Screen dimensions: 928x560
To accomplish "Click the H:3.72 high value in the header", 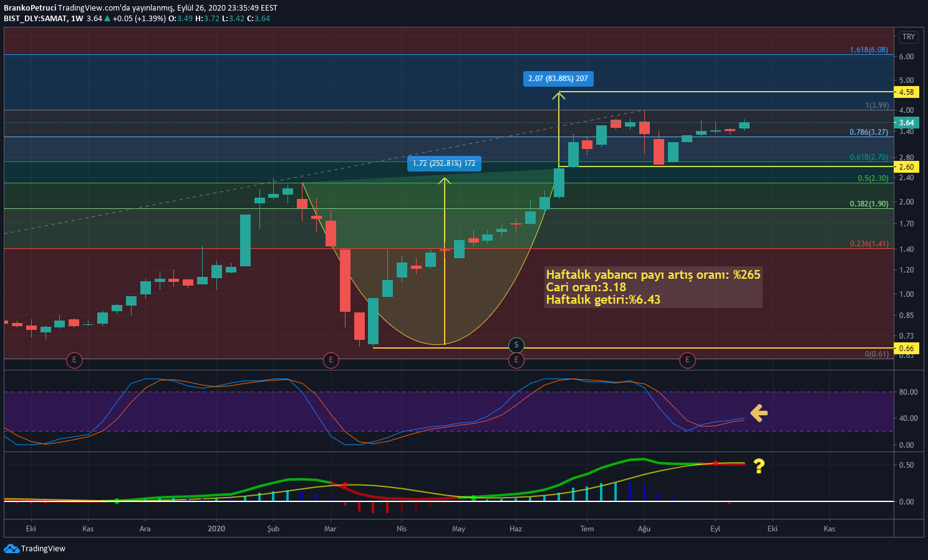I will [207, 19].
